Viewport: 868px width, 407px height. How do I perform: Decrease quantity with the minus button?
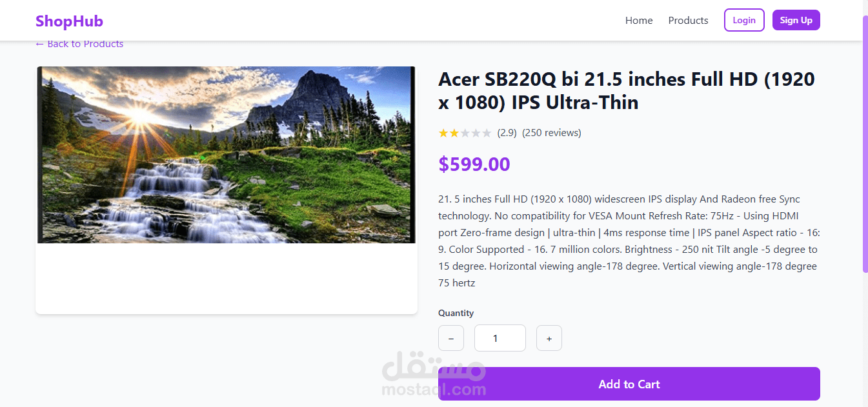point(451,338)
